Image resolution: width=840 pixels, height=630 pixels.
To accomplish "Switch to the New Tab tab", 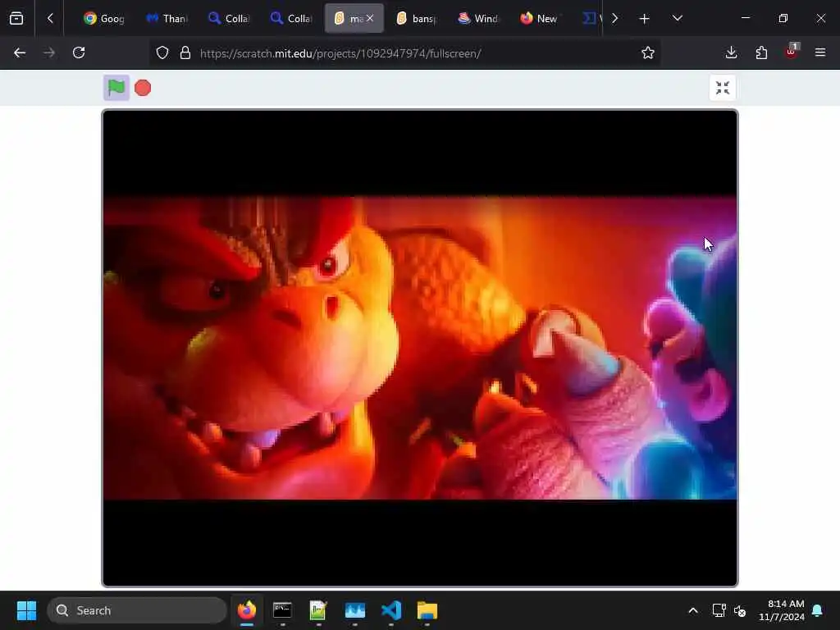I will tap(540, 19).
